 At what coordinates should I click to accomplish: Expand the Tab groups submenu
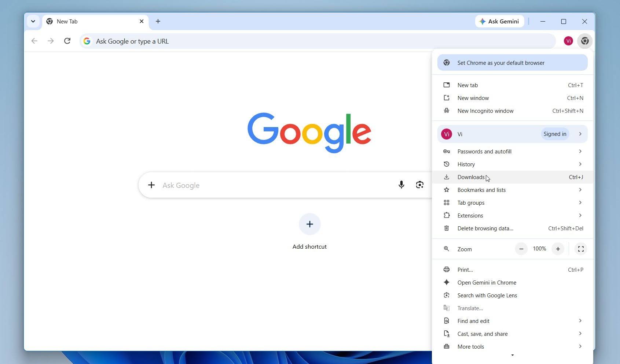512,203
